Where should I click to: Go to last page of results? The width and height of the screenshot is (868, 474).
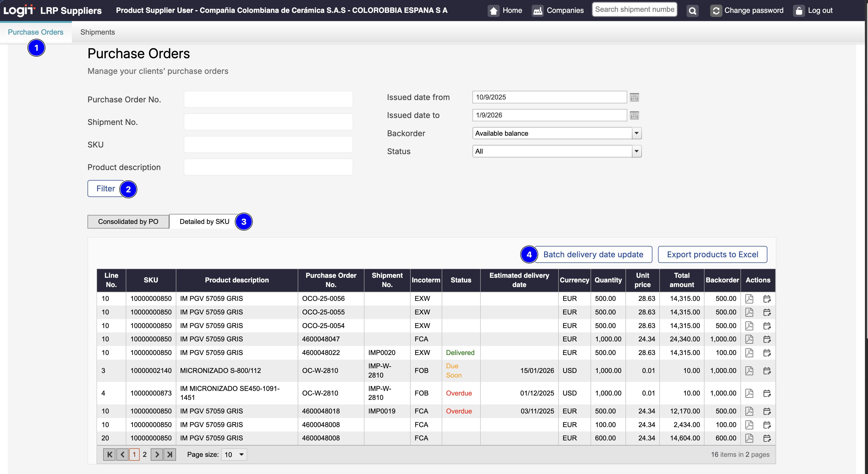point(170,455)
